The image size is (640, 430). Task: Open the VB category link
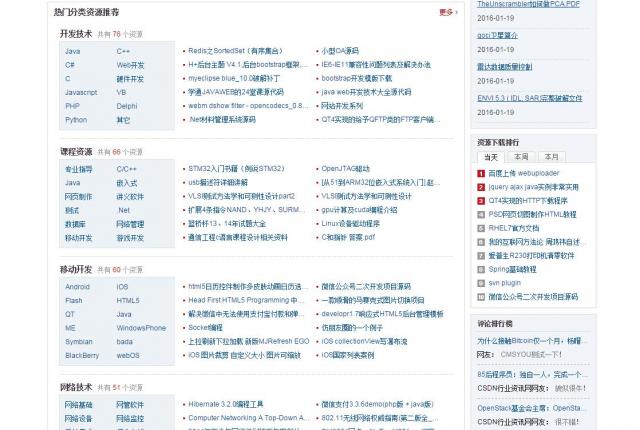pos(121,92)
